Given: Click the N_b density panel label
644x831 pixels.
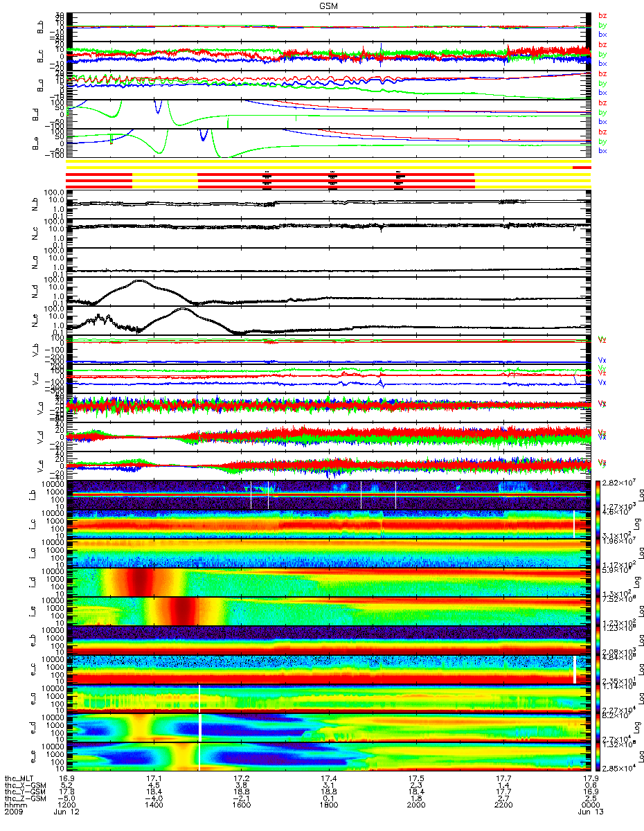Looking at the screenshot, I should pos(35,203).
